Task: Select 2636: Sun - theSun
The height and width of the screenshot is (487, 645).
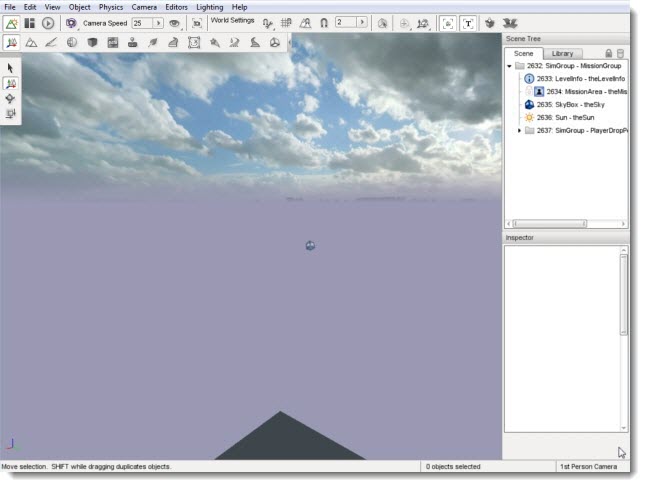Action: (x=559, y=118)
